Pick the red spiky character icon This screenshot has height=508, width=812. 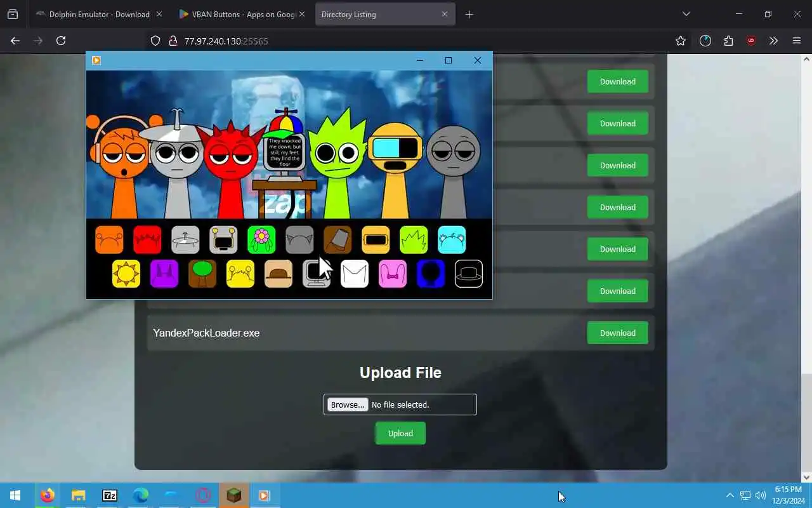[147, 240]
